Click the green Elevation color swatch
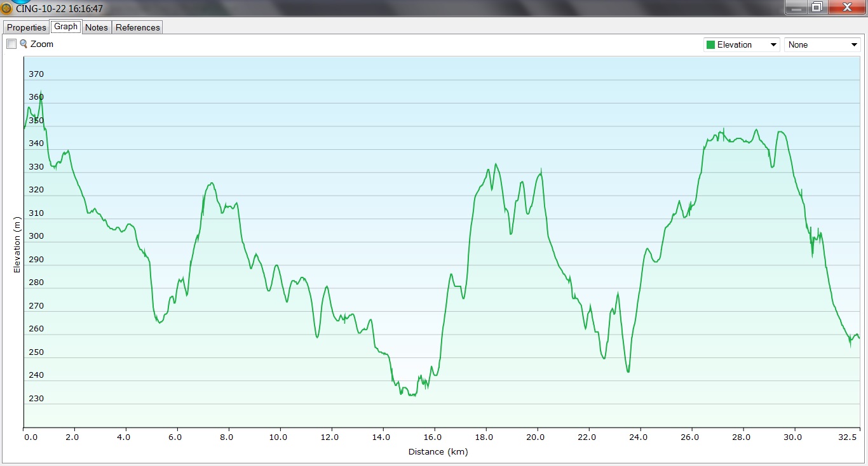The image size is (868, 466). (710, 45)
